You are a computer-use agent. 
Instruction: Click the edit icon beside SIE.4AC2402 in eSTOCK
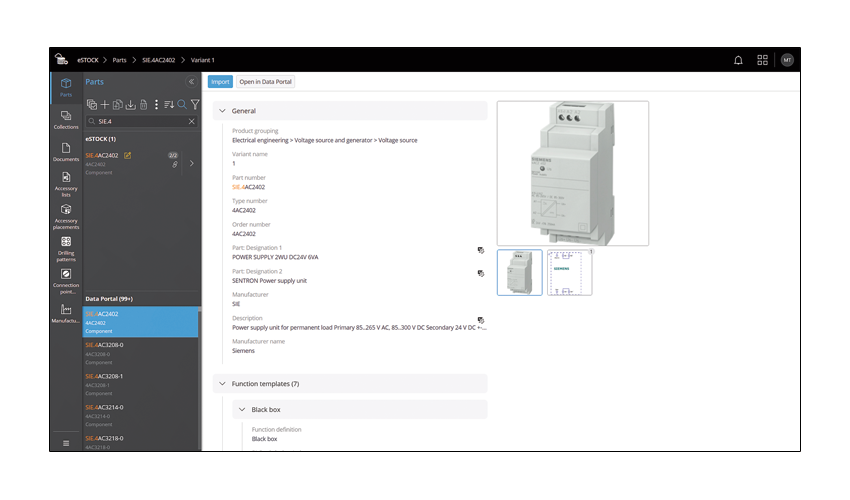pyautogui.click(x=127, y=156)
